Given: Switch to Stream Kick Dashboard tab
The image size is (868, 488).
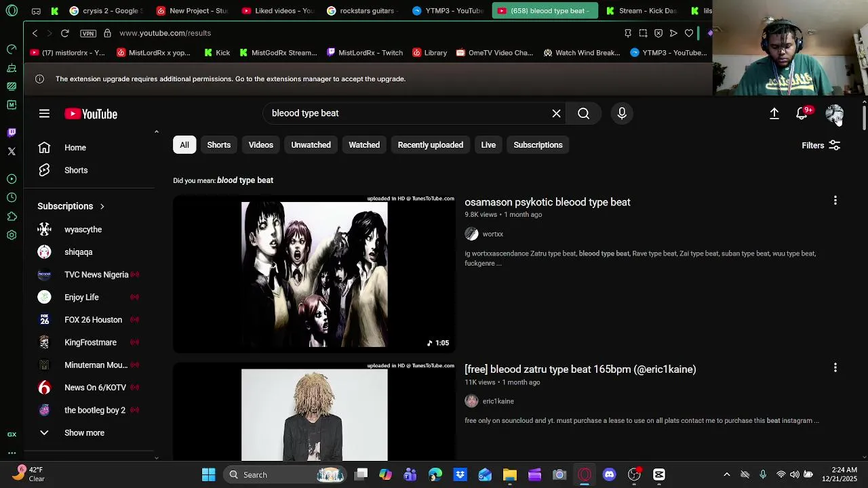Looking at the screenshot, I should (641, 11).
